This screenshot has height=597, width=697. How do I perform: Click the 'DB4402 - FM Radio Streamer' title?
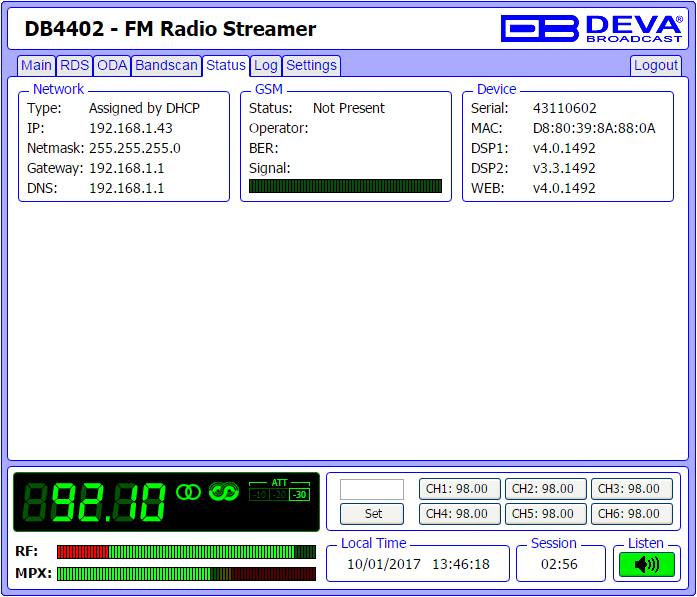coord(170,29)
